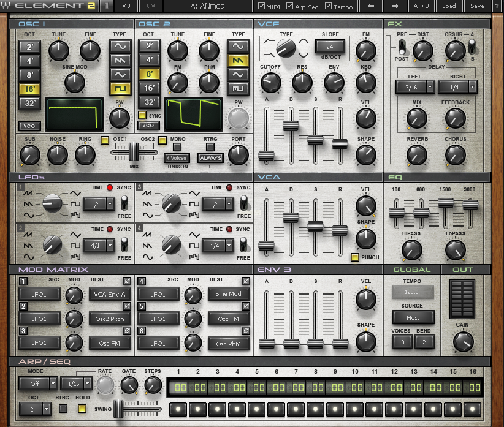Select OSC 2 sawtooth wave type icon

pyautogui.click(x=238, y=61)
